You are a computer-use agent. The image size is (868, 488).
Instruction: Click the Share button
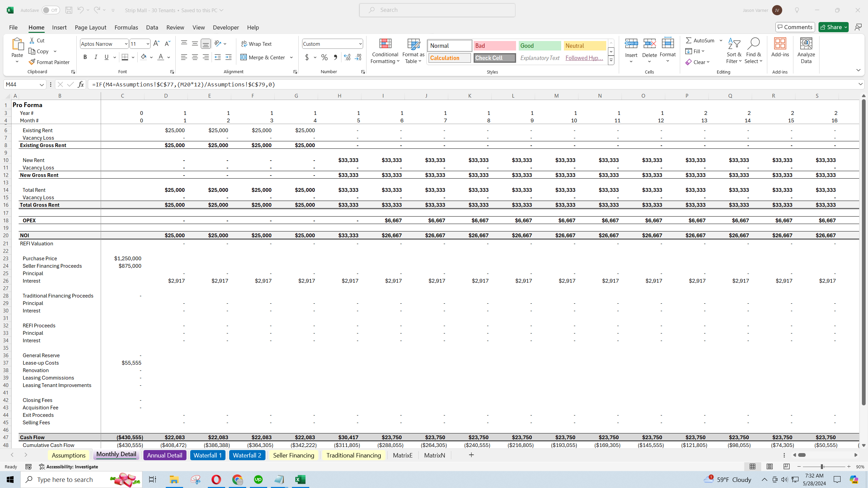tap(833, 27)
